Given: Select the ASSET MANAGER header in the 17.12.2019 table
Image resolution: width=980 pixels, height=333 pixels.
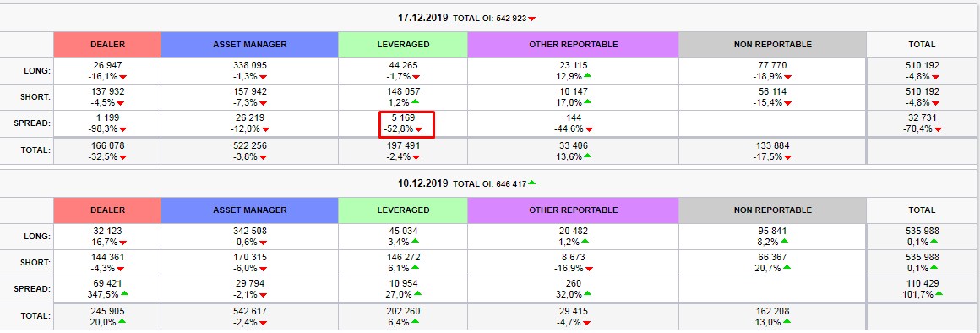Looking at the screenshot, I should (x=249, y=44).
